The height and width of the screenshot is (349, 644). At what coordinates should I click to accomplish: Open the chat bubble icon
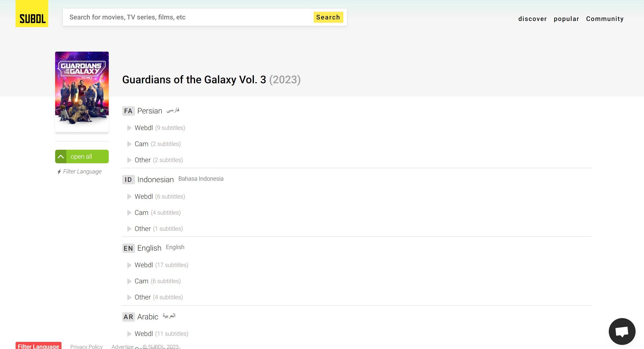[x=622, y=331]
